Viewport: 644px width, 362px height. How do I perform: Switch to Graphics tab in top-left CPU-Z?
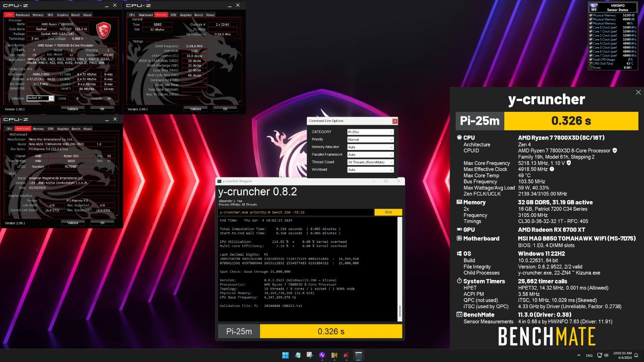pyautogui.click(x=63, y=15)
